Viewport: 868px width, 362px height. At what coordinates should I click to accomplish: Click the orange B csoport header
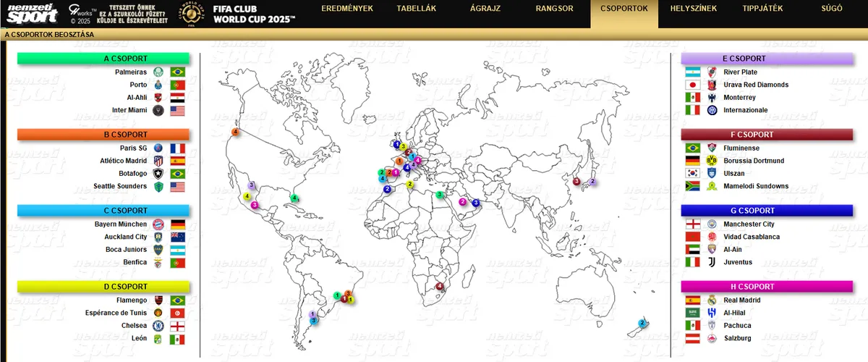(x=103, y=135)
